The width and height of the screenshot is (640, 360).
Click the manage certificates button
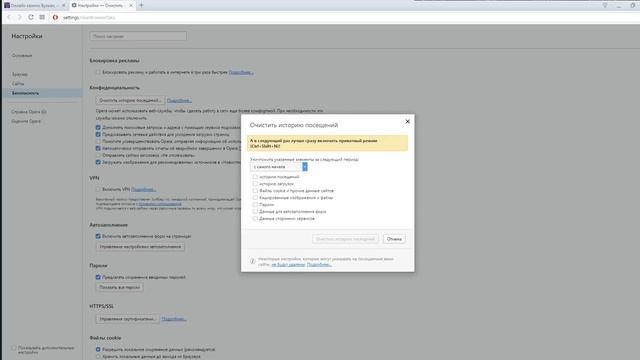click(127, 319)
